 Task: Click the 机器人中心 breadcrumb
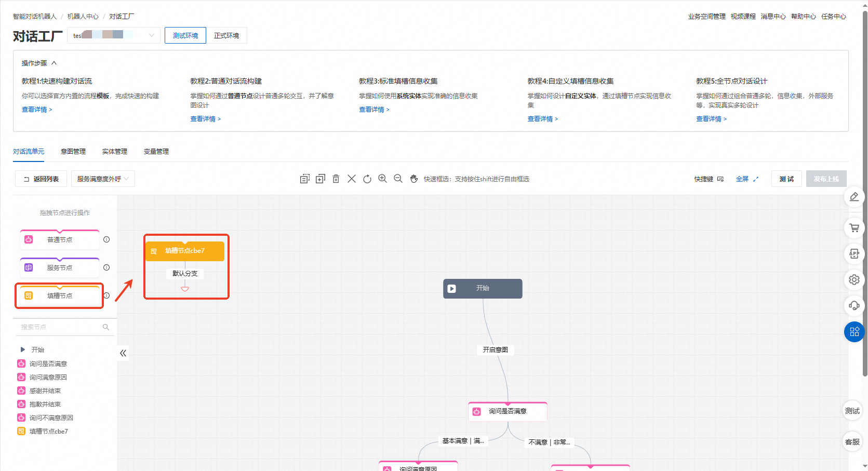point(83,17)
